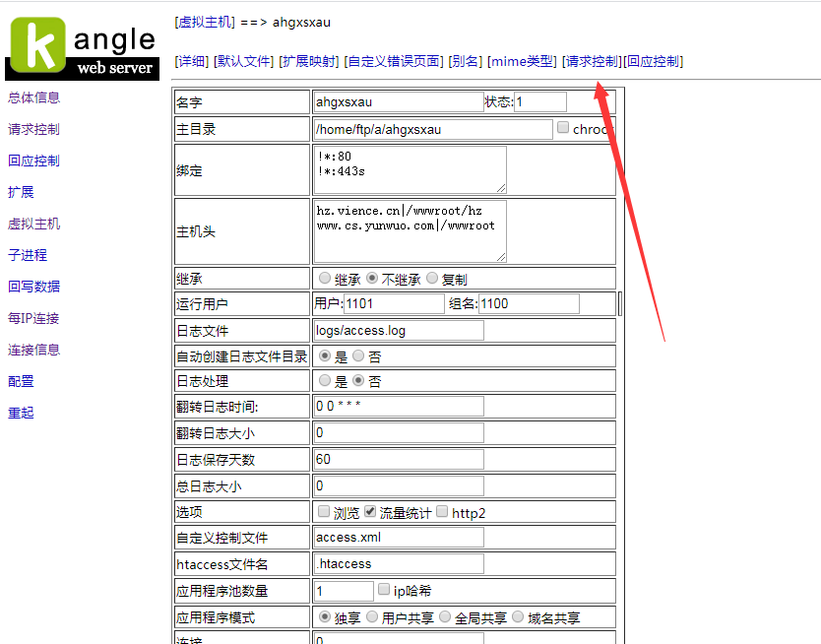Viewport: 821px width, 644px height.
Task: Open 虚拟主机 in the sidebar
Action: (x=34, y=224)
